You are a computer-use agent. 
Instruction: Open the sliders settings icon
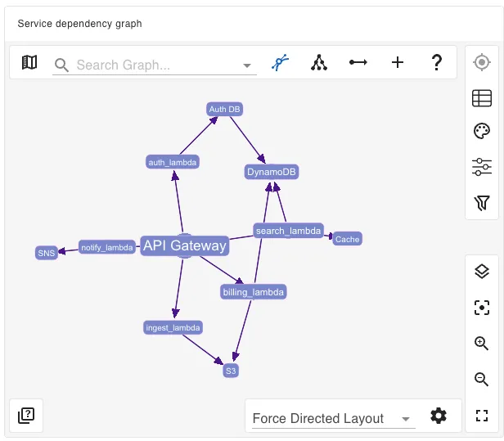click(481, 167)
